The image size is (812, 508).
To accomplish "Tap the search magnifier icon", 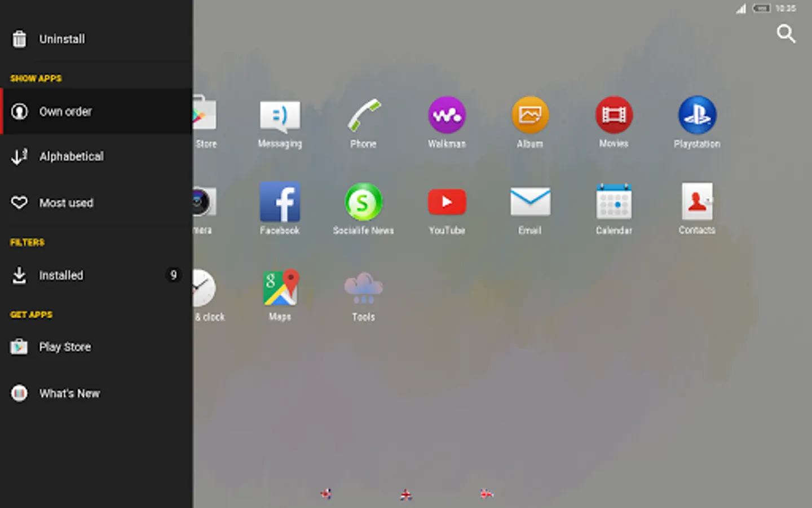I will pos(785,34).
